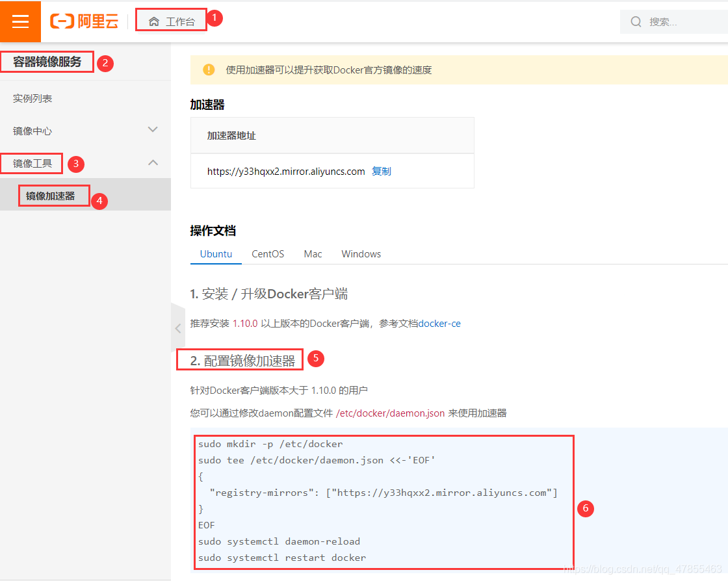The image size is (728, 581).
Task: Click the /etc/docker/daemon.json path text
Action: pos(390,413)
